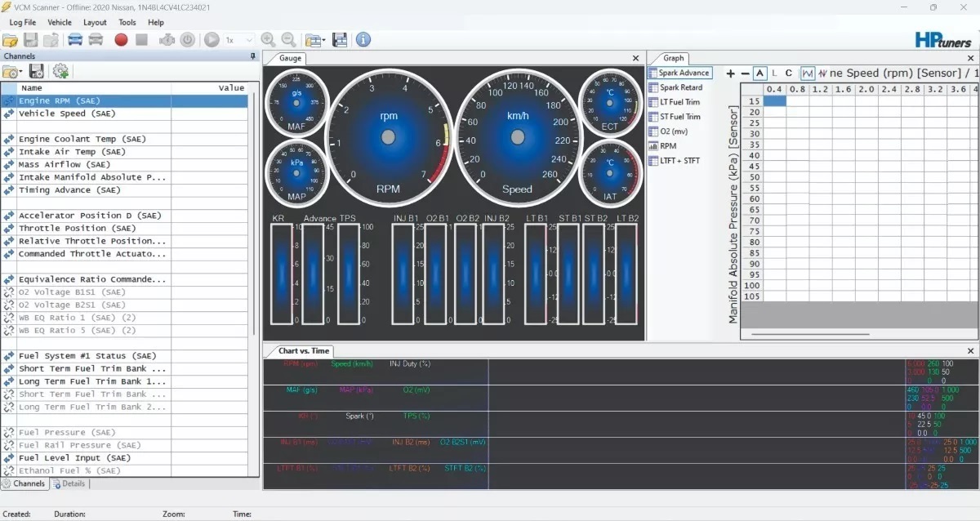Select Fuel Level Input (SAE) channel
Viewport: 980px width, 521px height.
(124, 458)
